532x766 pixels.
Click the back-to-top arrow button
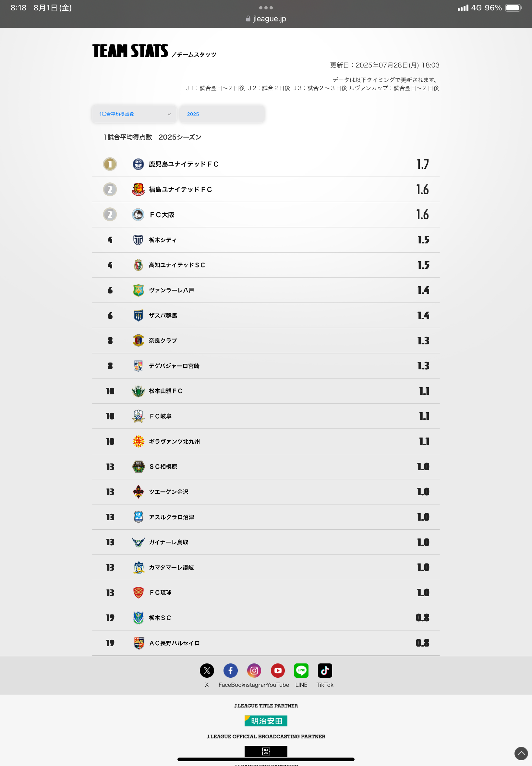(521, 753)
